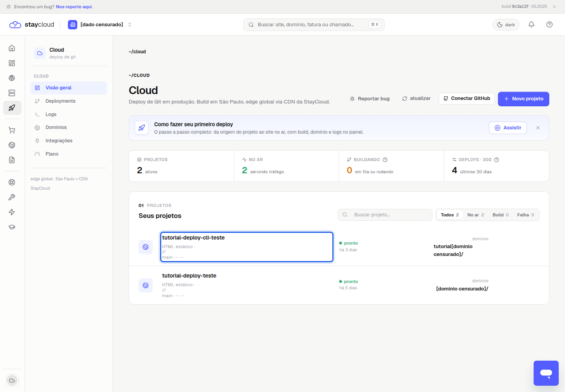The height and width of the screenshot is (392, 565).
Task: Open the lifebuoy support icon in rail
Action: point(12,182)
